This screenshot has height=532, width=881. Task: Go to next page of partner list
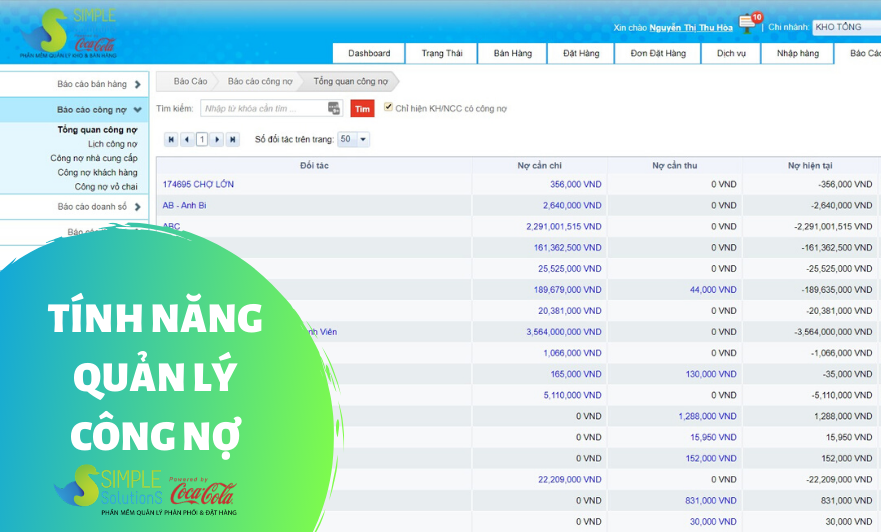pos(217,139)
